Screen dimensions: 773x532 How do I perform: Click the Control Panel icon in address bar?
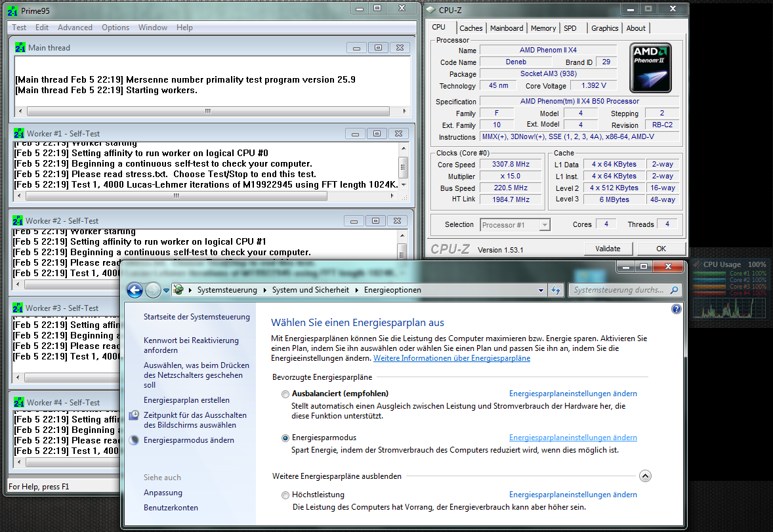tap(178, 290)
